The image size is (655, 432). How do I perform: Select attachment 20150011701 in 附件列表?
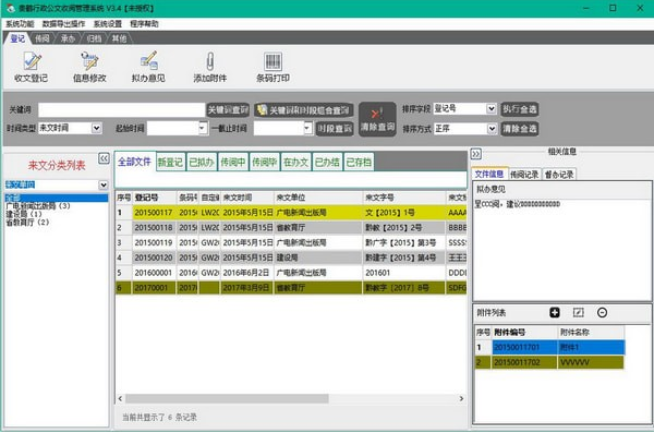pos(549,347)
